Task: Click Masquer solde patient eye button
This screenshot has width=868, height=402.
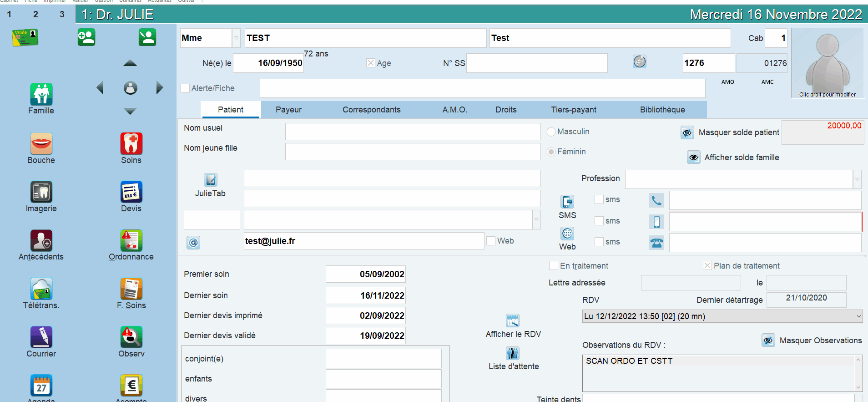Action: [x=687, y=132]
